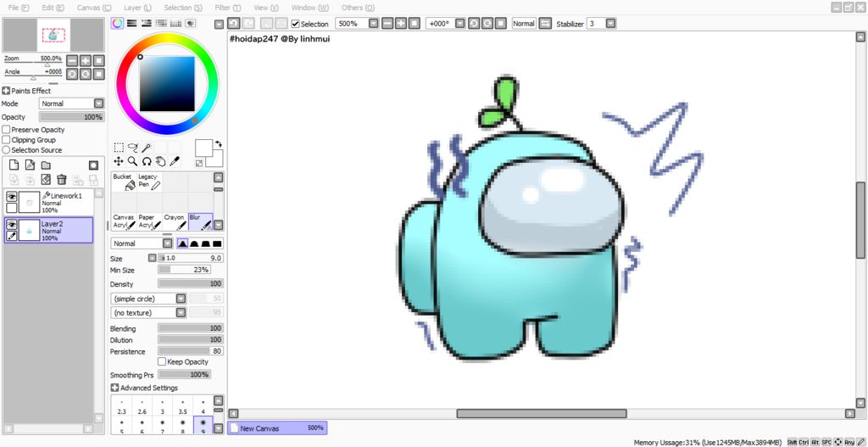Select the Move tool
868x447 pixels.
click(x=119, y=161)
